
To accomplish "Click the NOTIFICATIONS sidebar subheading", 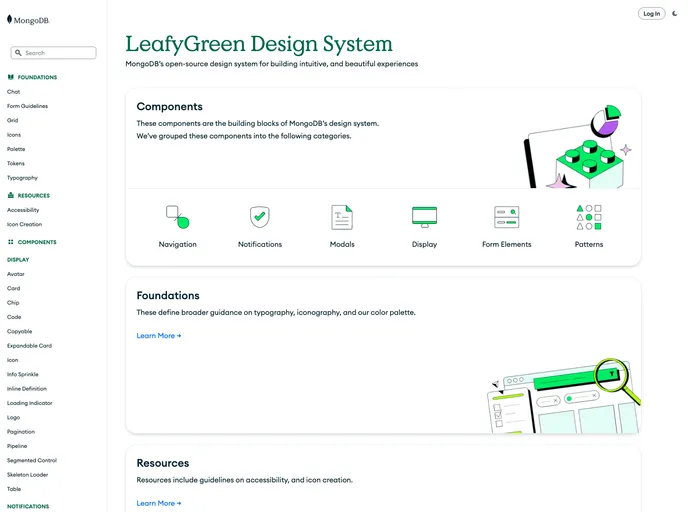I will (28, 506).
